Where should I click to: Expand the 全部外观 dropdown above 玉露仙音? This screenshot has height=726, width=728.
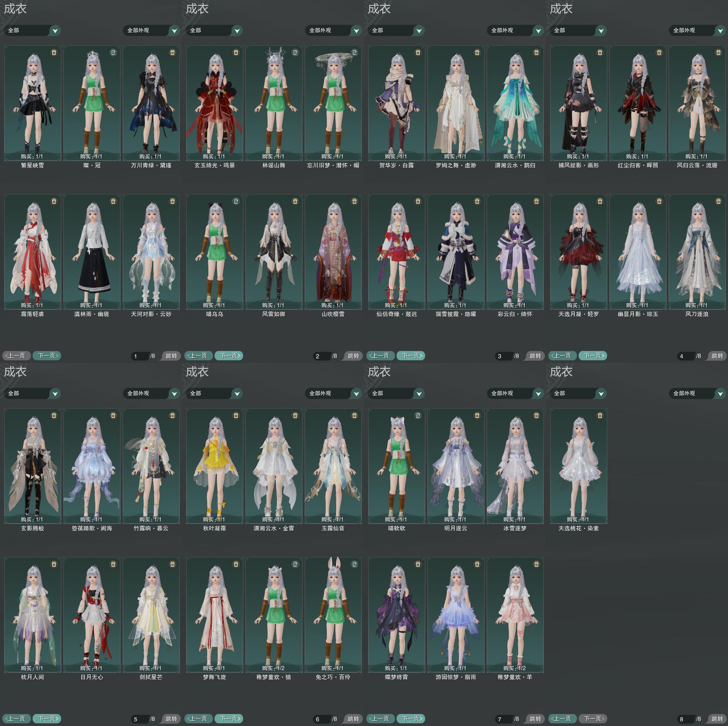(x=333, y=393)
